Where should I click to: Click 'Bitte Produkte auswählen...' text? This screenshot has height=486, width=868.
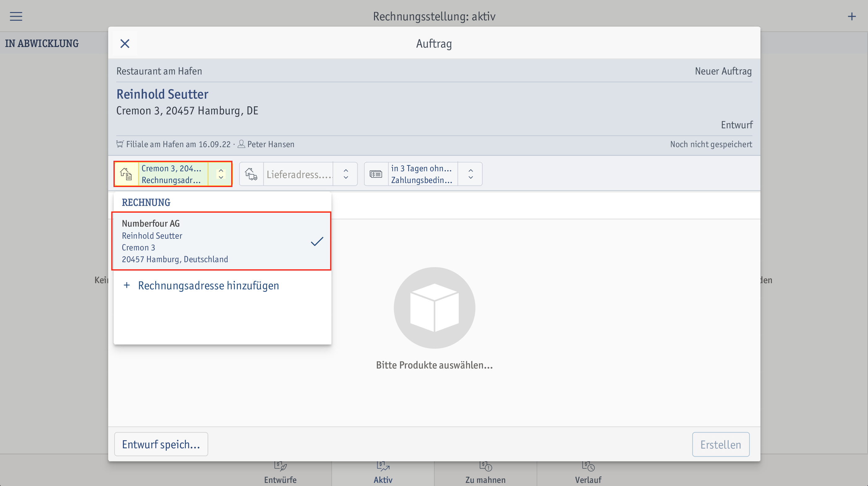point(434,365)
